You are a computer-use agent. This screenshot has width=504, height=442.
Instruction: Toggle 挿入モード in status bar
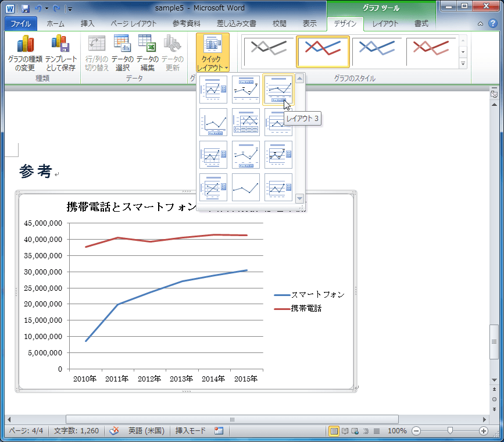pyautogui.click(x=190, y=431)
